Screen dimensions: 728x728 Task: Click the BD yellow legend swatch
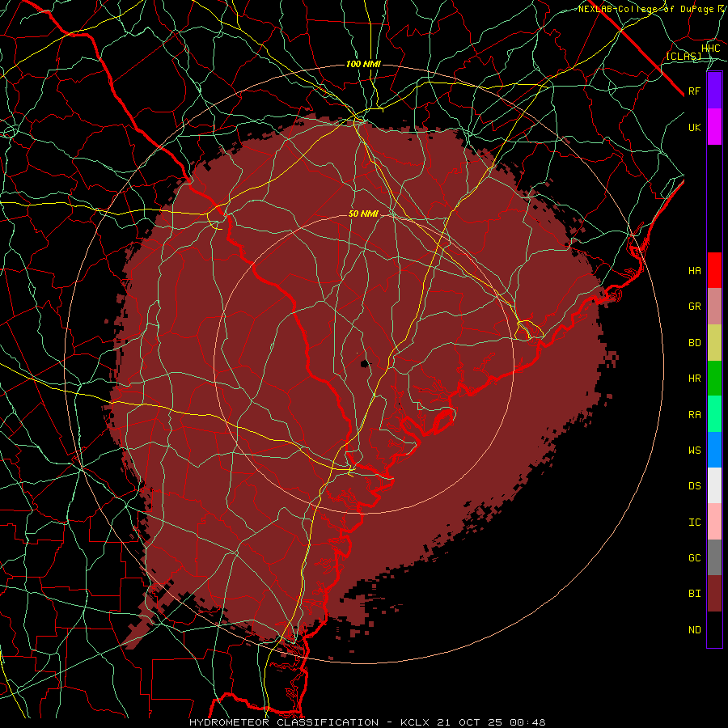714,343
